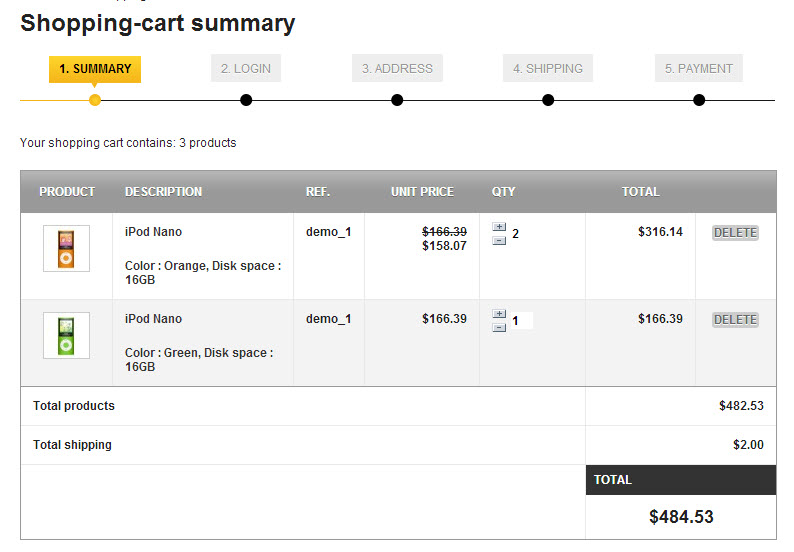
Task: Delete the orange iPod Nano from cart
Action: pos(735,233)
